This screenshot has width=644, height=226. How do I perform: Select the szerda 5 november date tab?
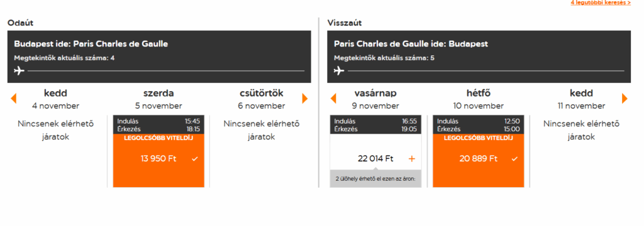[158, 99]
